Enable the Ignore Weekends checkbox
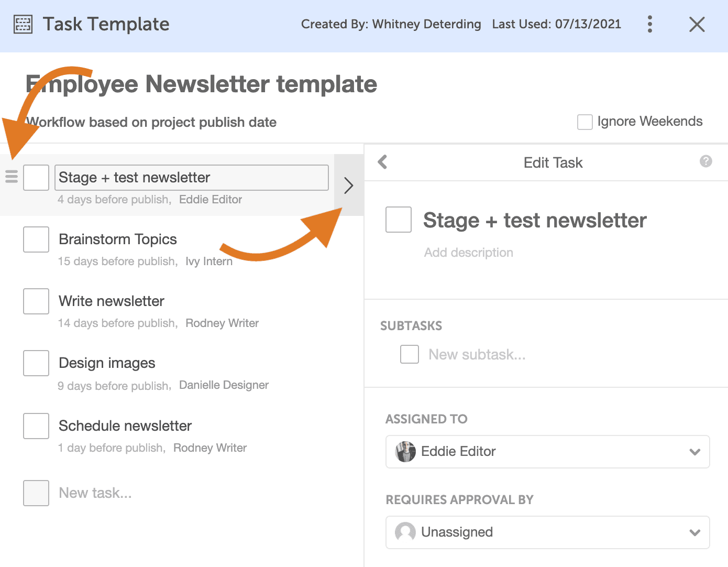The image size is (728, 567). pos(584,122)
